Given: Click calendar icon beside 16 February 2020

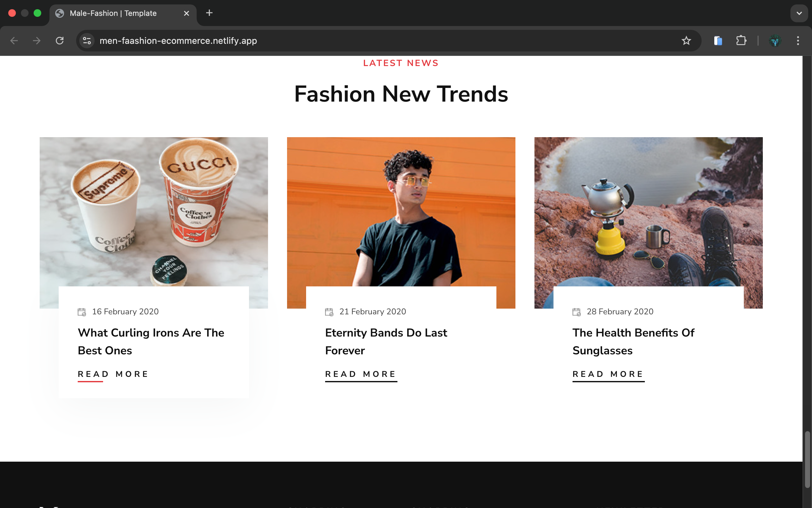Looking at the screenshot, I should click(x=82, y=312).
